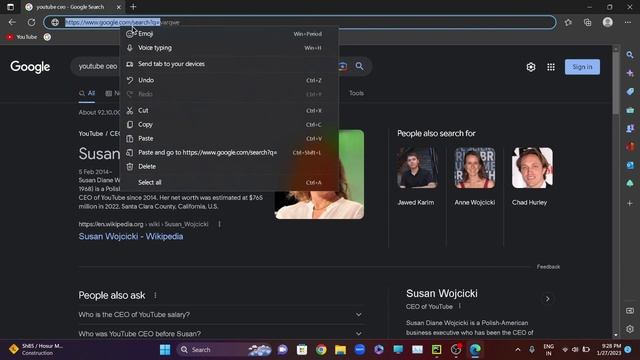Click the Sign in button
This screenshot has width=640, height=360.
pos(582,67)
